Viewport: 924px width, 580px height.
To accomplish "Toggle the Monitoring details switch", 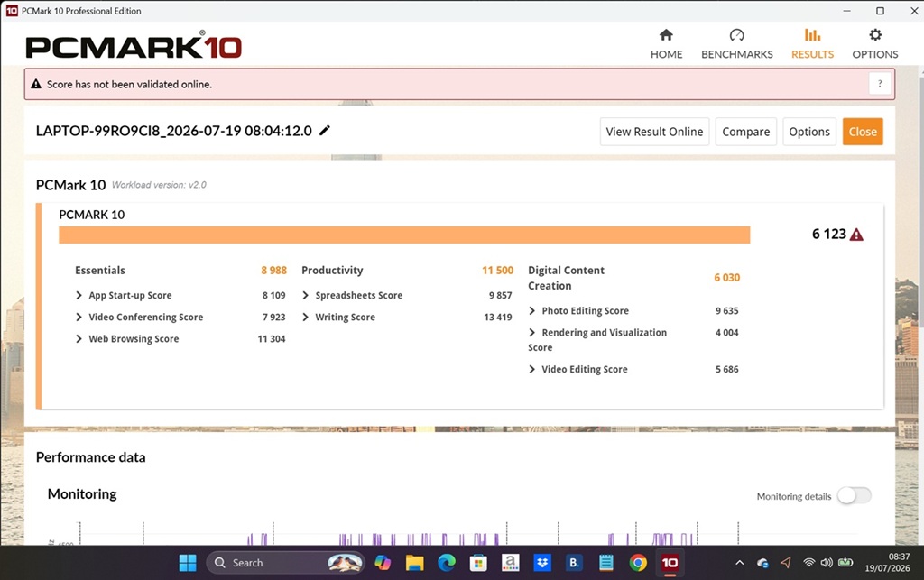I will (x=854, y=496).
